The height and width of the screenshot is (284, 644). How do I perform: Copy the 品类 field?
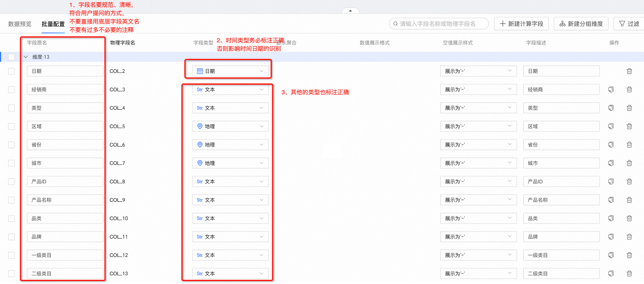[x=611, y=218]
